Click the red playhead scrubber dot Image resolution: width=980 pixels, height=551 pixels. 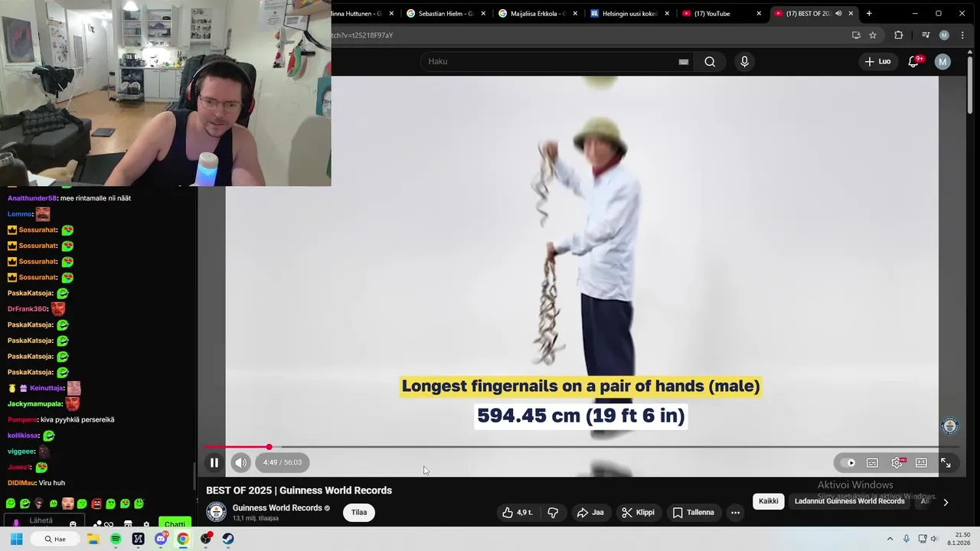pos(269,447)
